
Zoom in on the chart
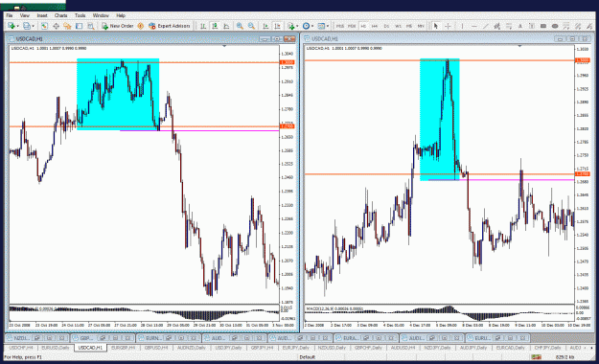click(x=240, y=26)
